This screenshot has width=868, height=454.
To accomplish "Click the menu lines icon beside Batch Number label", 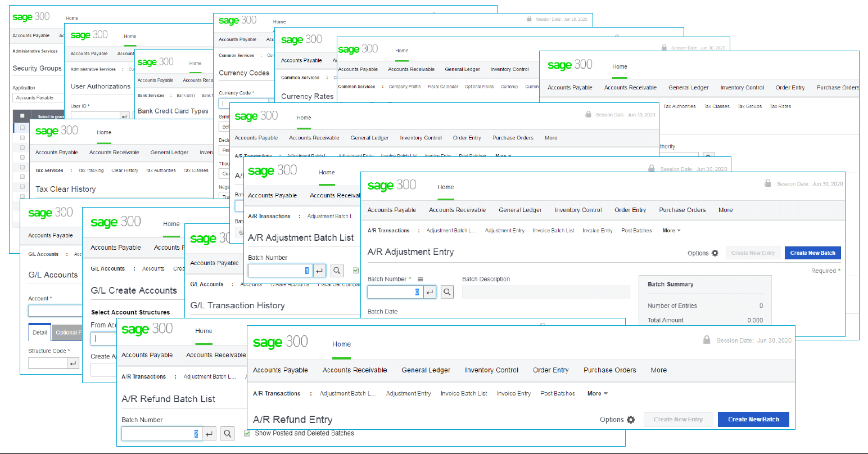I will coord(420,279).
